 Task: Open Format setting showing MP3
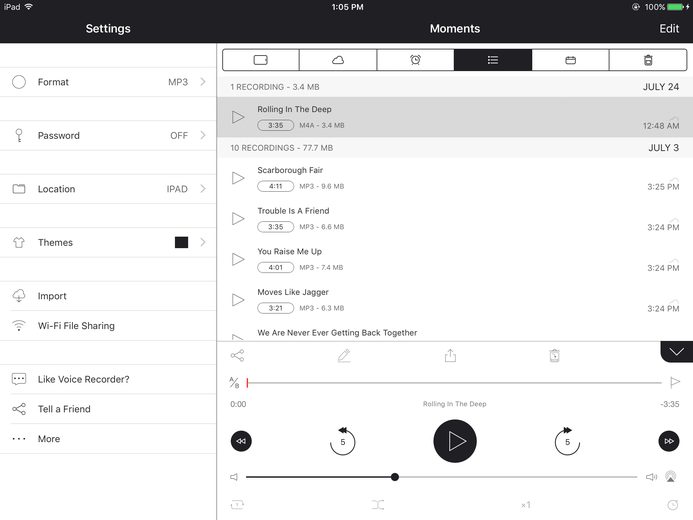[108, 82]
